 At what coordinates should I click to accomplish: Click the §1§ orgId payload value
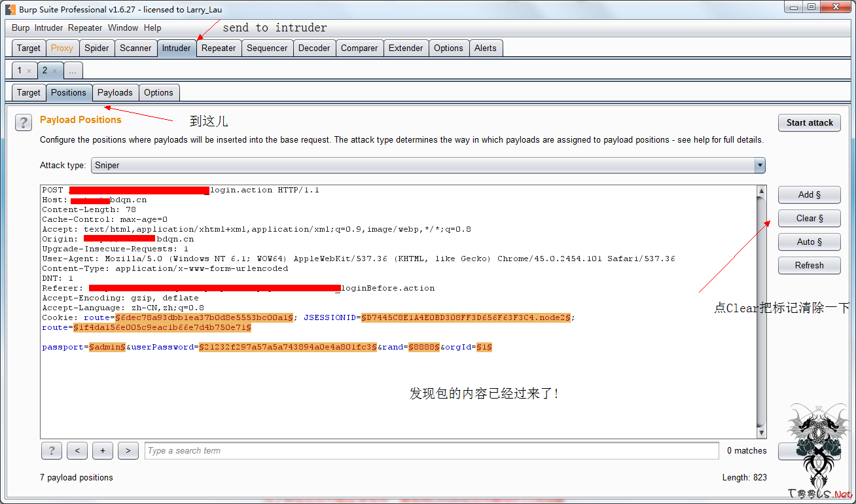click(484, 347)
